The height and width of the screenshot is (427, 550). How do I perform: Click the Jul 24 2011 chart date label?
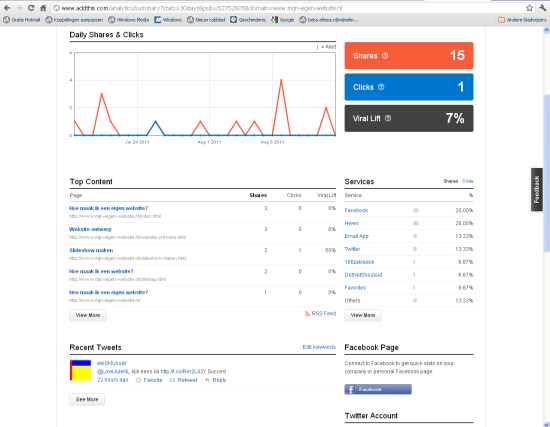pyautogui.click(x=137, y=142)
